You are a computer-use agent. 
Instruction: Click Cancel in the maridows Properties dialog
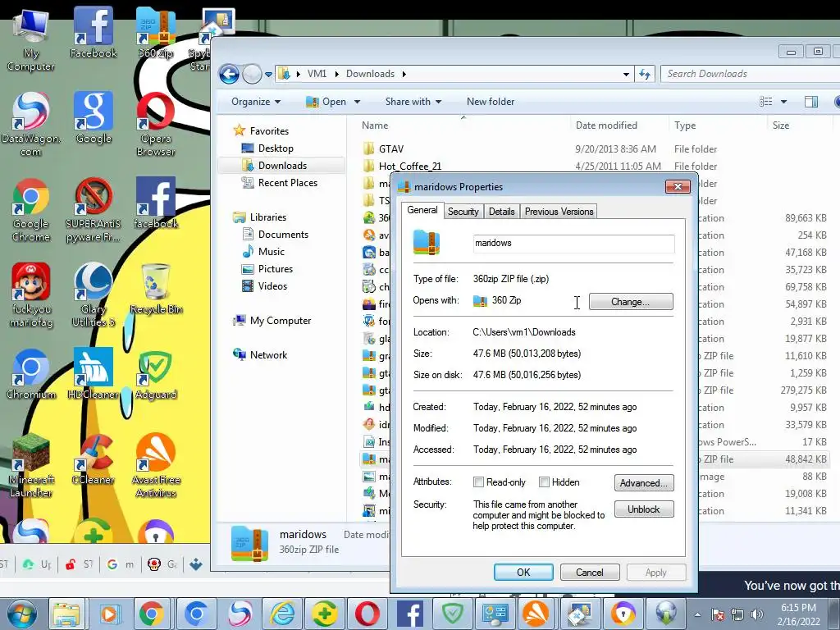point(589,572)
